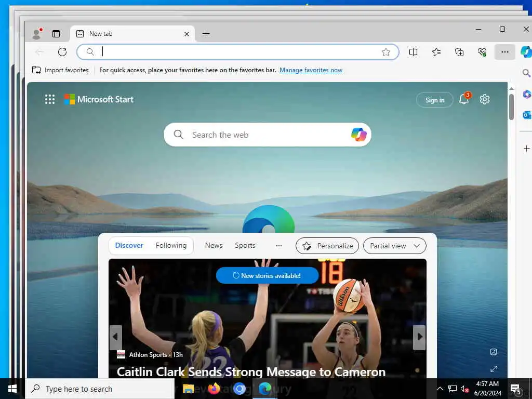Image resolution: width=532 pixels, height=399 pixels.
Task: Click Edge icon on taskbar
Action: tap(265, 389)
